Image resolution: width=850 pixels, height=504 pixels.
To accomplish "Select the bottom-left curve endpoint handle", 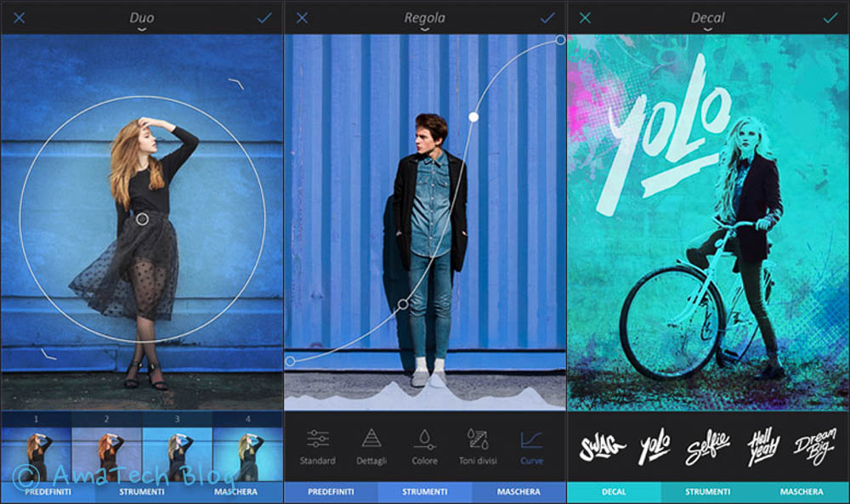I will coord(291,361).
